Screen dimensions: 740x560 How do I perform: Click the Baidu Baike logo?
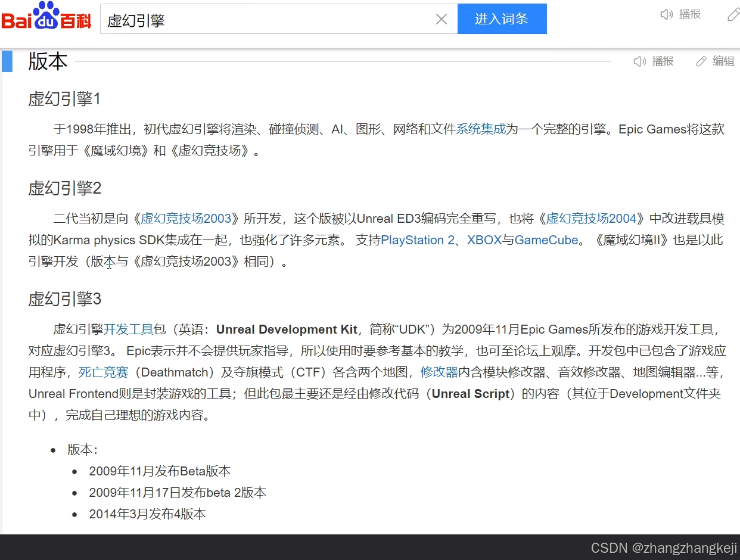[46, 16]
